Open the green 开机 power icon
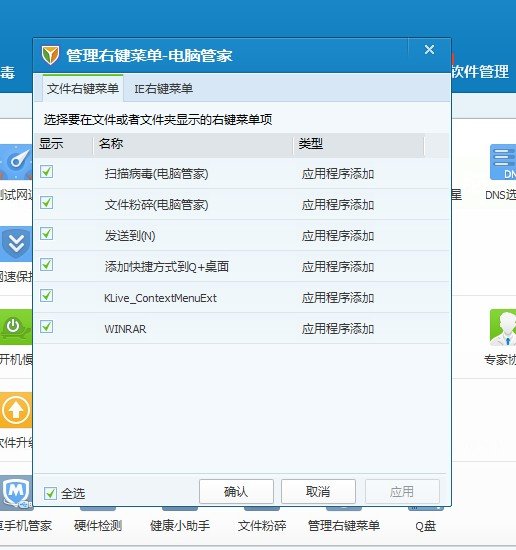 16,327
